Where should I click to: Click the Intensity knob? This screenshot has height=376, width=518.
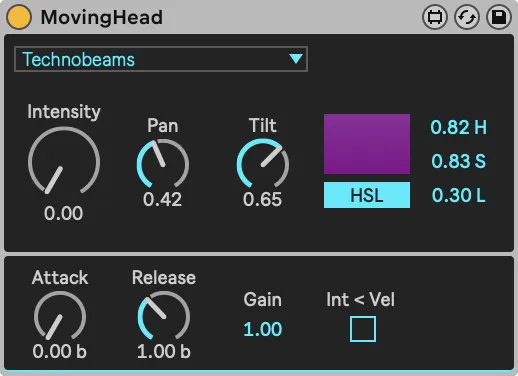click(64, 161)
